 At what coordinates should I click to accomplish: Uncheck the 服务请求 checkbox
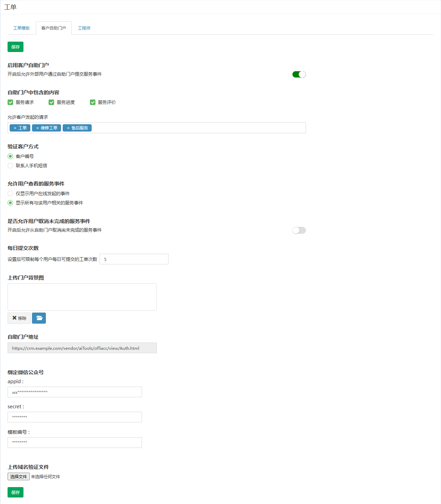(10, 102)
